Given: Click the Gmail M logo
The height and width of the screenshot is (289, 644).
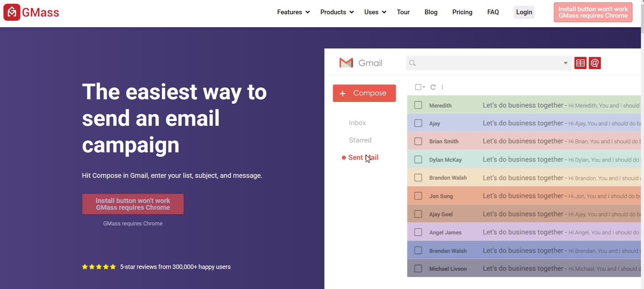Looking at the screenshot, I should [x=346, y=63].
